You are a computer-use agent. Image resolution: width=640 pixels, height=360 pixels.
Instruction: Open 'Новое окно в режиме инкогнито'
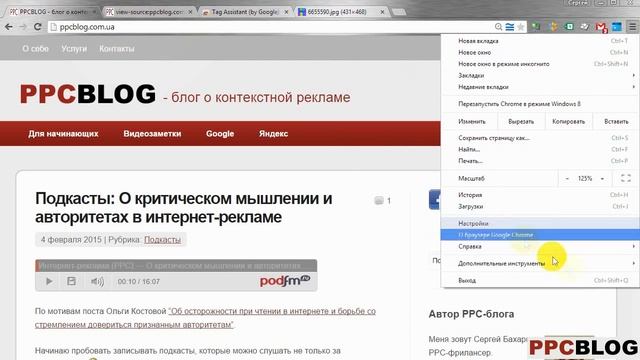coord(540,64)
